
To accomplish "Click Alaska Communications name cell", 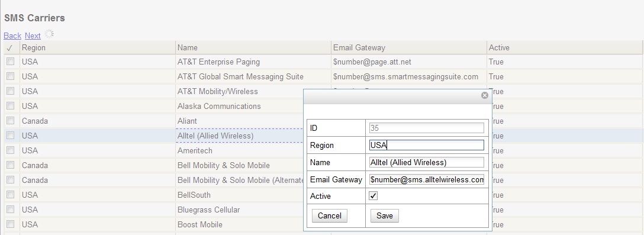I will 219,107.
